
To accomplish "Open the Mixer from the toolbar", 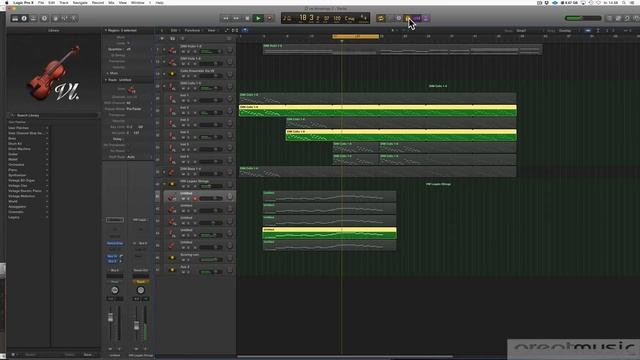I will [64, 18].
